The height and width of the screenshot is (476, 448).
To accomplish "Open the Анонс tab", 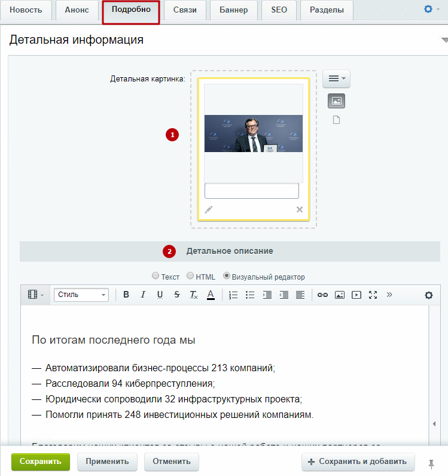I will click(77, 10).
